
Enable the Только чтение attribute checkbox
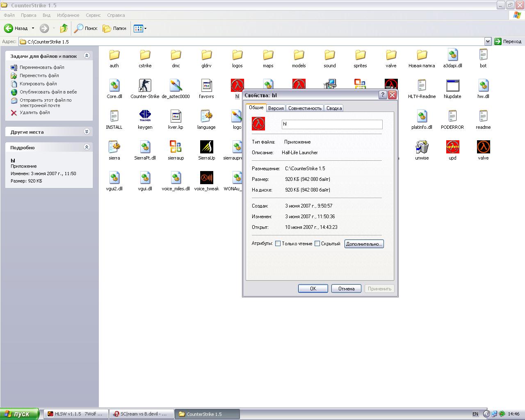point(278,244)
